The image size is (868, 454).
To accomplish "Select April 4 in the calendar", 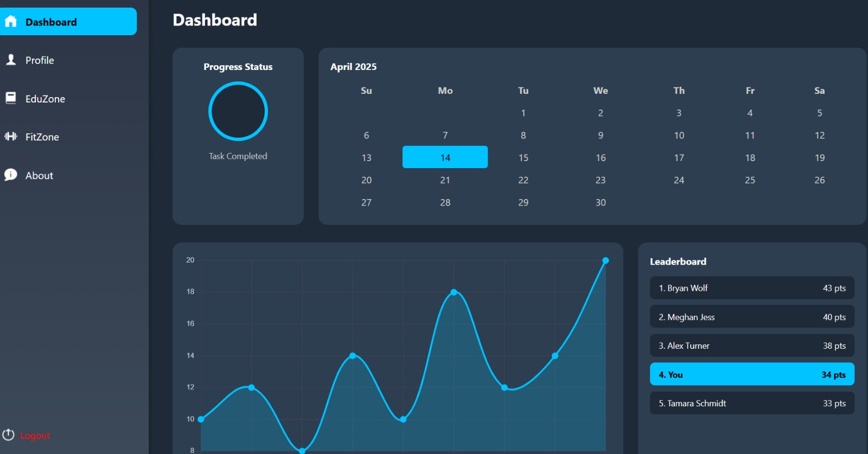I will pos(750,113).
